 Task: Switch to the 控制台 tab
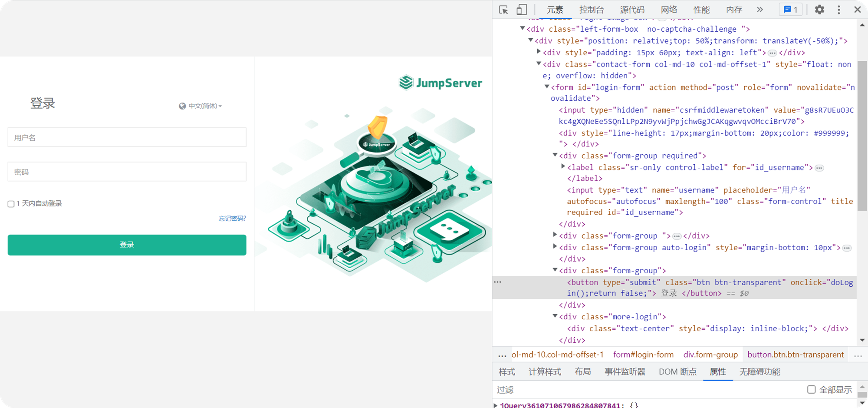click(x=592, y=10)
